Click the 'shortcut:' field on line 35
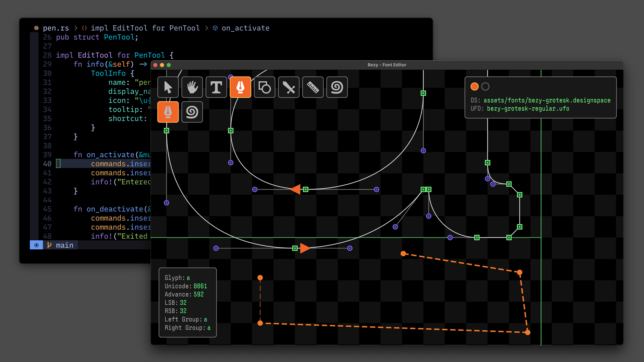Image resolution: width=644 pixels, height=362 pixels. pyautogui.click(x=127, y=119)
